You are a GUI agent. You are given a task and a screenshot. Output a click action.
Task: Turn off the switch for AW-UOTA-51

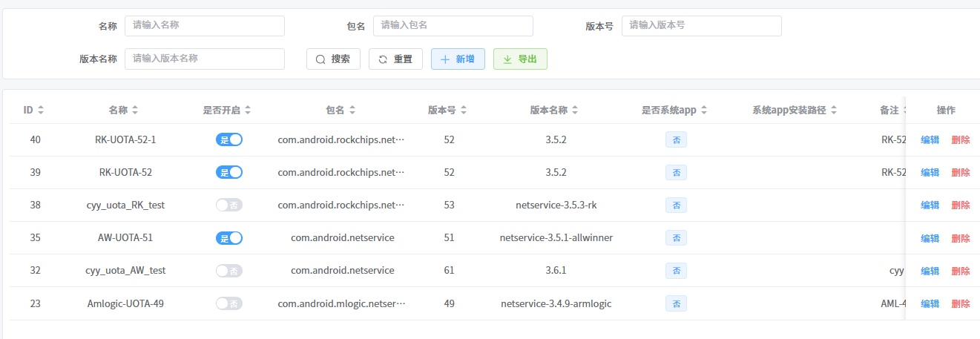(x=229, y=238)
